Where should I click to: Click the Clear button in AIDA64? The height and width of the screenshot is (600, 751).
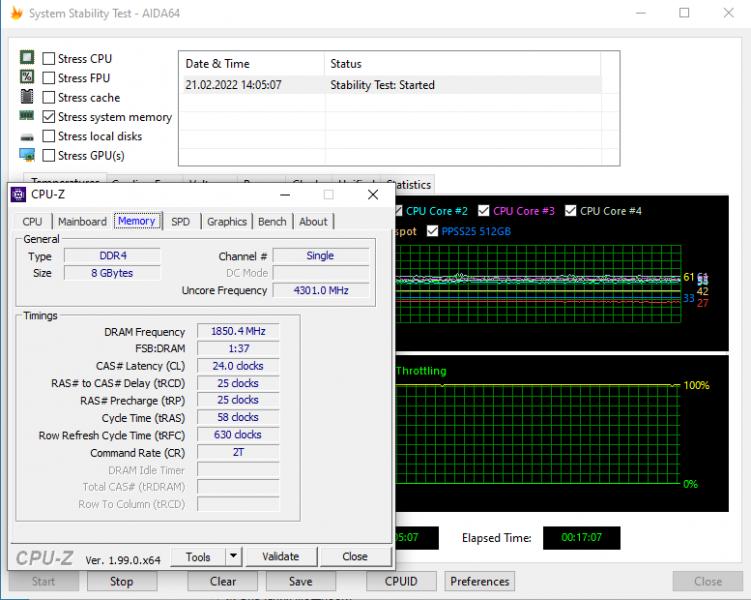(223, 581)
